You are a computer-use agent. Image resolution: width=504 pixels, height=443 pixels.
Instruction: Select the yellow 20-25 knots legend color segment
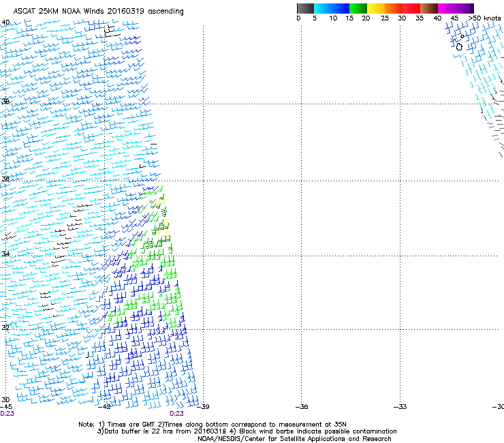click(376, 8)
